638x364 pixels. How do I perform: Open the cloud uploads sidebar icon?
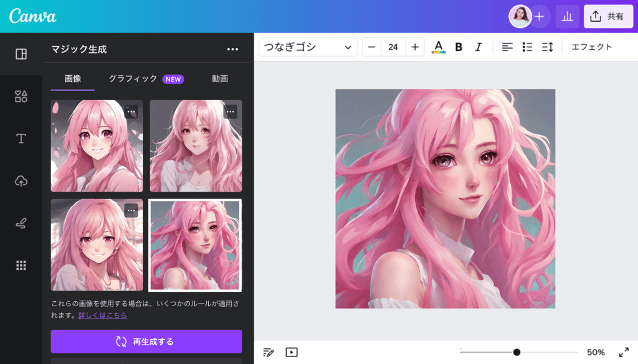point(21,181)
